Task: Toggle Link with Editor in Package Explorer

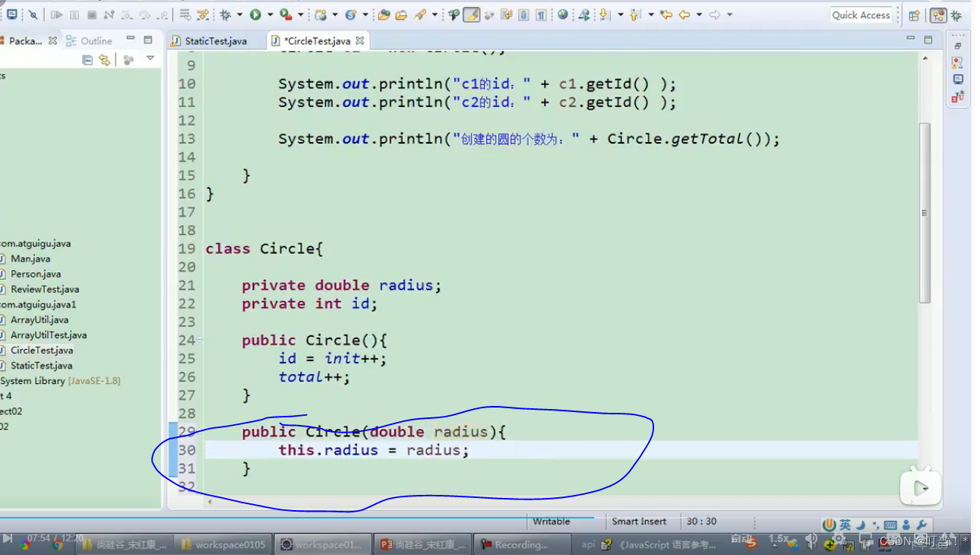Action: pos(104,59)
